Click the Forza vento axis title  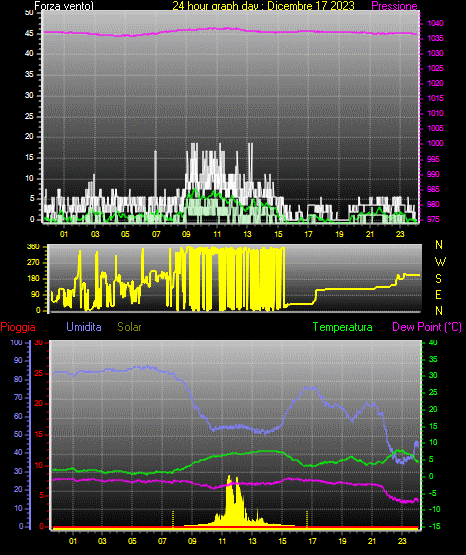click(64, 6)
